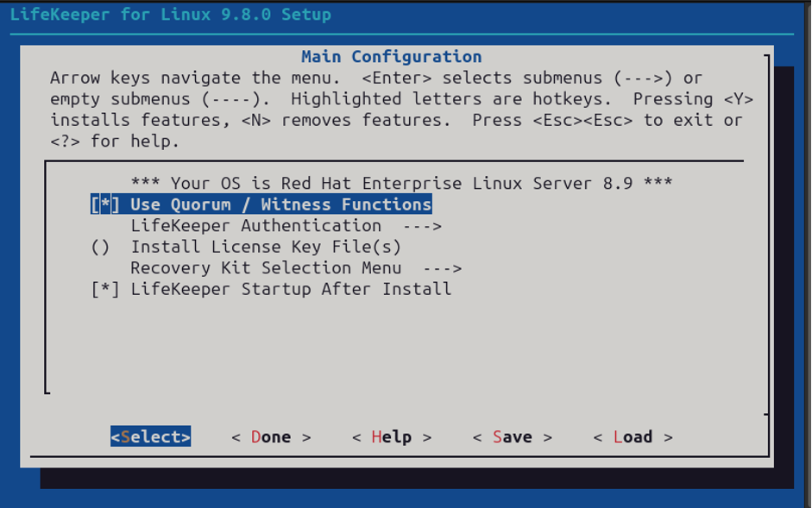Click LifeKeeper for Linux 9.8.0 Setup header
This screenshot has width=812, height=508.
[170, 15]
